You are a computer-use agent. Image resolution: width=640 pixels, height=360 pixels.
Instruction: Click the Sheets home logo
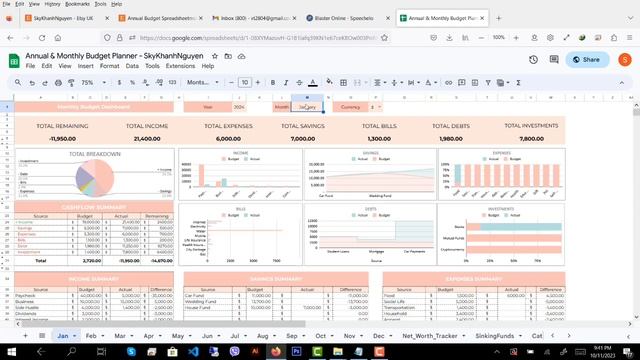click(14, 60)
